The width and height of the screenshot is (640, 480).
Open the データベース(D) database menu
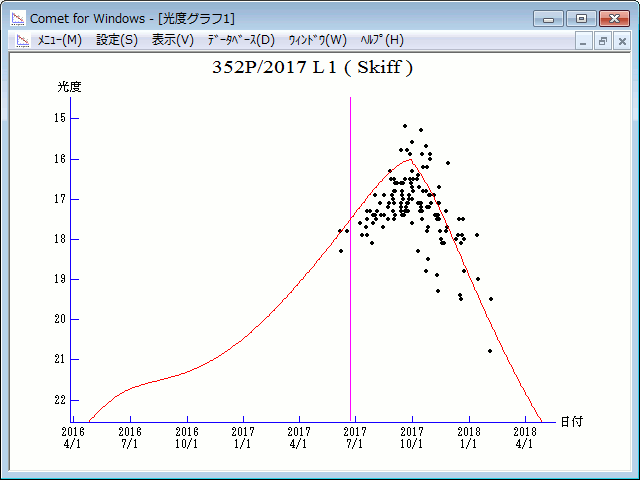coord(240,40)
